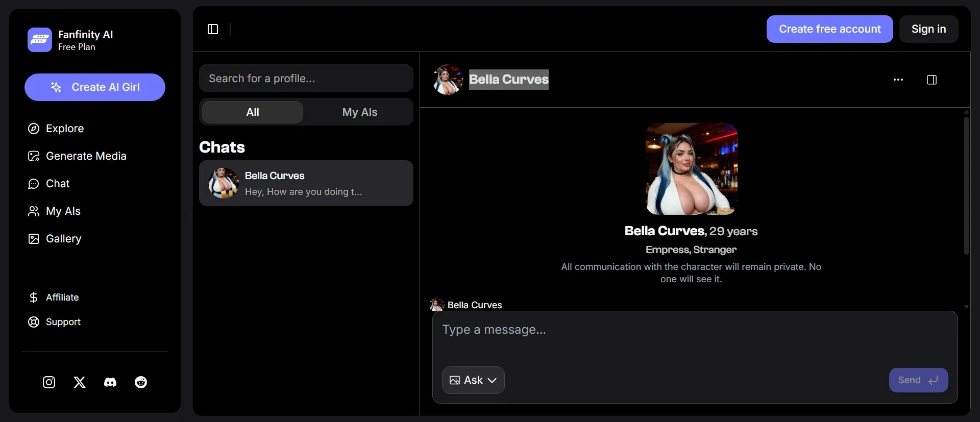Click the Fanfinity AI logo icon
The height and width of the screenshot is (422, 980).
point(40,40)
